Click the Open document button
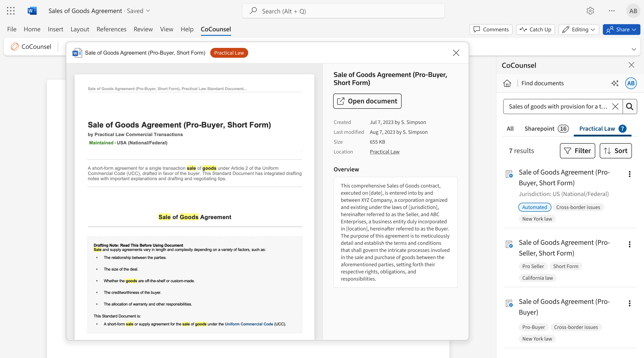Viewport: 644px width, 358px height. tap(367, 101)
